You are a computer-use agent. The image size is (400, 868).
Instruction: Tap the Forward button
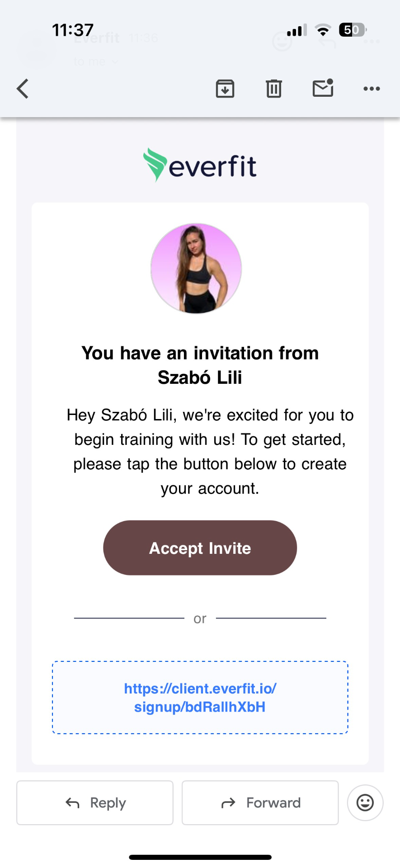[260, 802]
